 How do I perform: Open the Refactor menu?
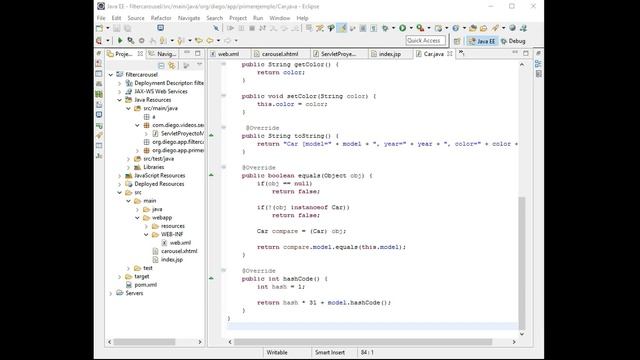pyautogui.click(x=161, y=18)
